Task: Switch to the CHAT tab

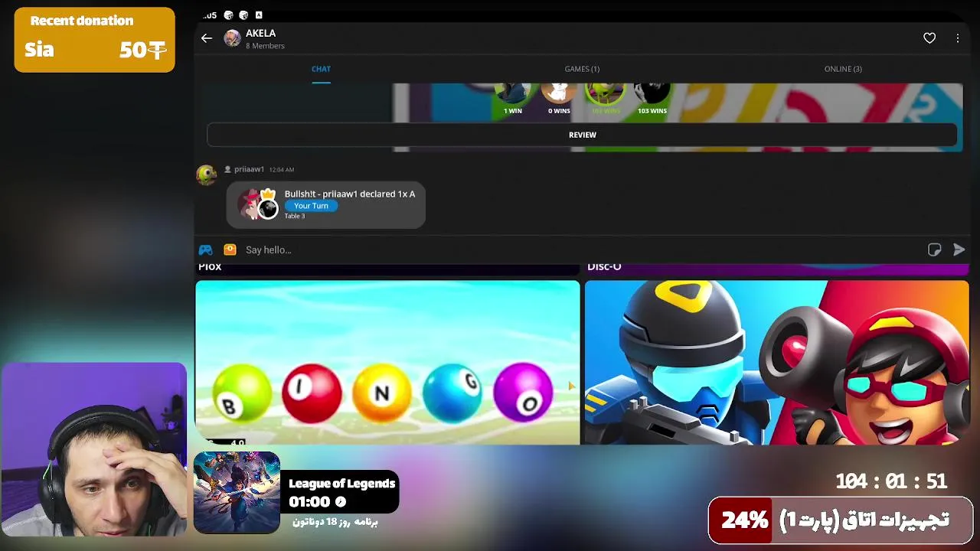Action: tap(321, 69)
